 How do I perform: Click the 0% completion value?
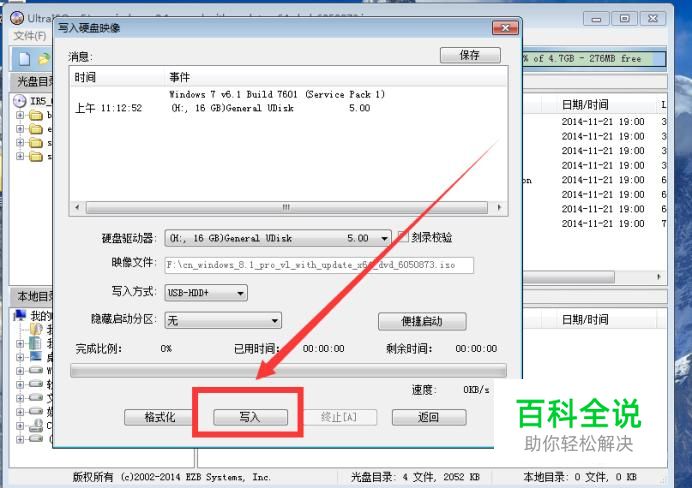point(166,349)
